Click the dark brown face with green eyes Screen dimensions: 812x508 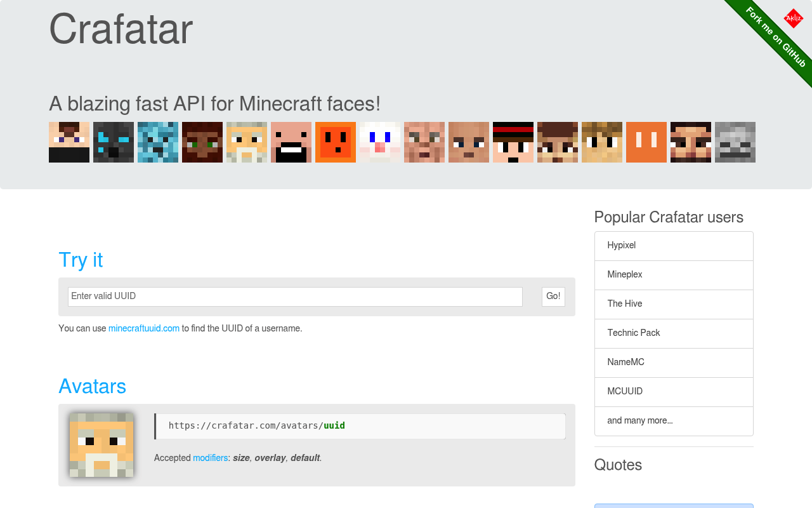(x=202, y=142)
